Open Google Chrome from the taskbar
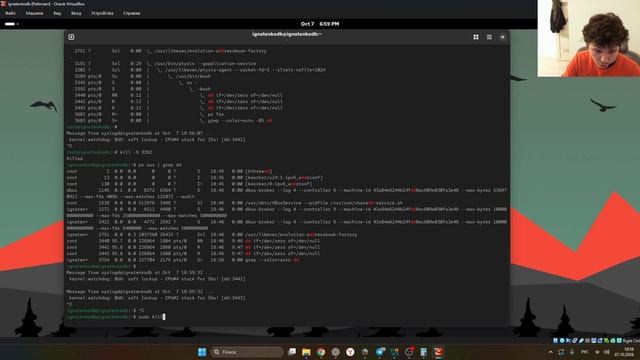 coord(321,352)
